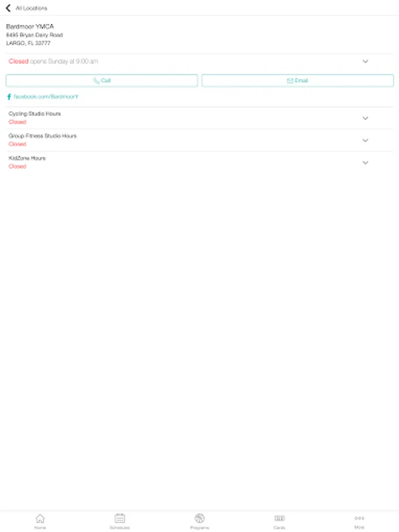Open facebook.com/BardmoorY link

point(46,97)
